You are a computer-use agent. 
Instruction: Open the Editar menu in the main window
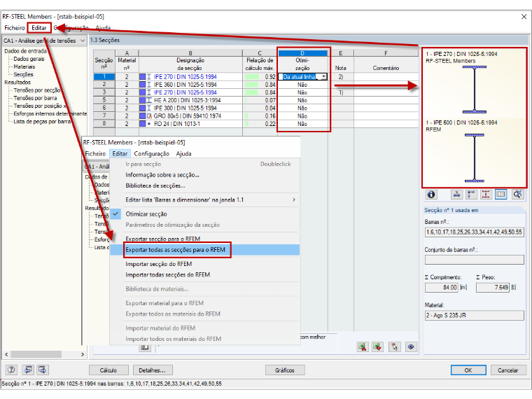[x=39, y=28]
